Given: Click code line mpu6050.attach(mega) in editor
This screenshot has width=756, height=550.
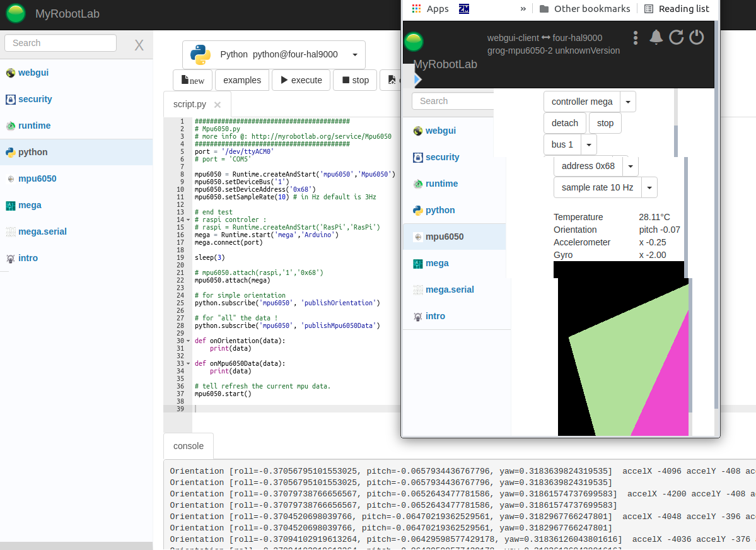Looking at the screenshot, I should (x=233, y=280).
